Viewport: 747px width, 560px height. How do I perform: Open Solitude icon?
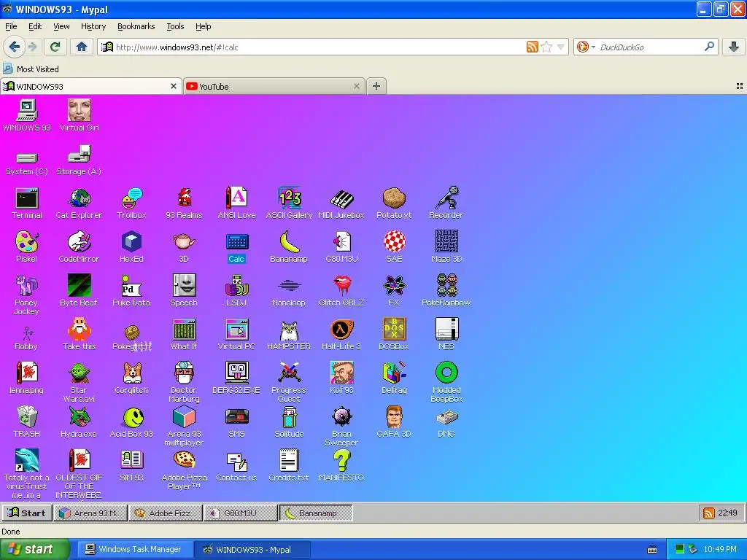289,422
